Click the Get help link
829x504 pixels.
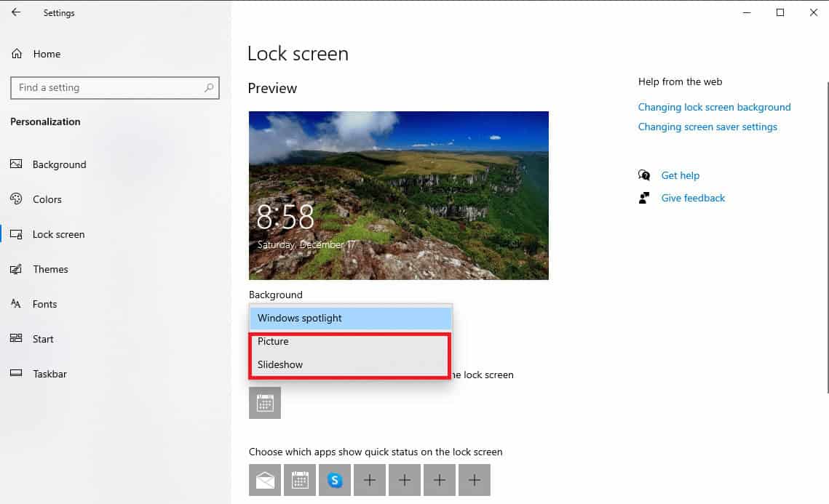(680, 175)
